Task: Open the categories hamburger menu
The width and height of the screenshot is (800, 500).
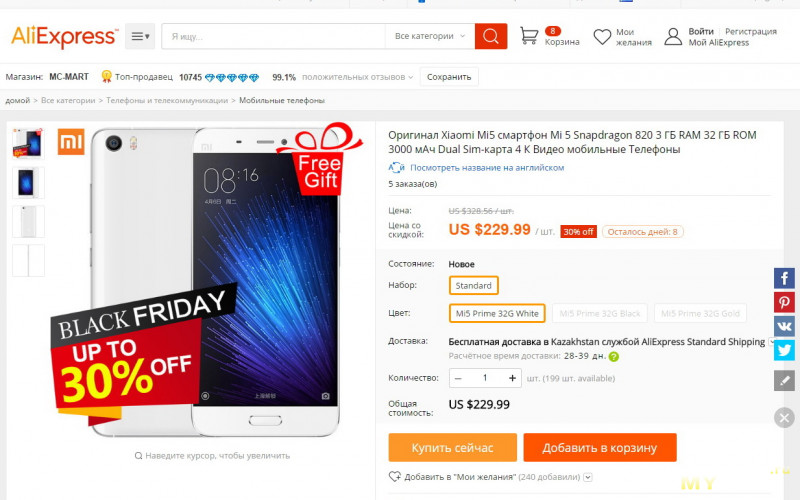Action: pyautogui.click(x=140, y=36)
